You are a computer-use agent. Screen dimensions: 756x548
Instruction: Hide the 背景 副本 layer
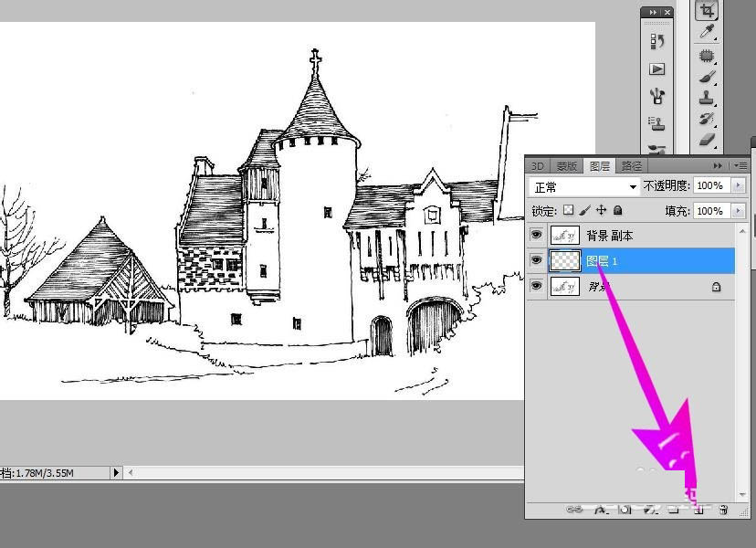point(536,236)
